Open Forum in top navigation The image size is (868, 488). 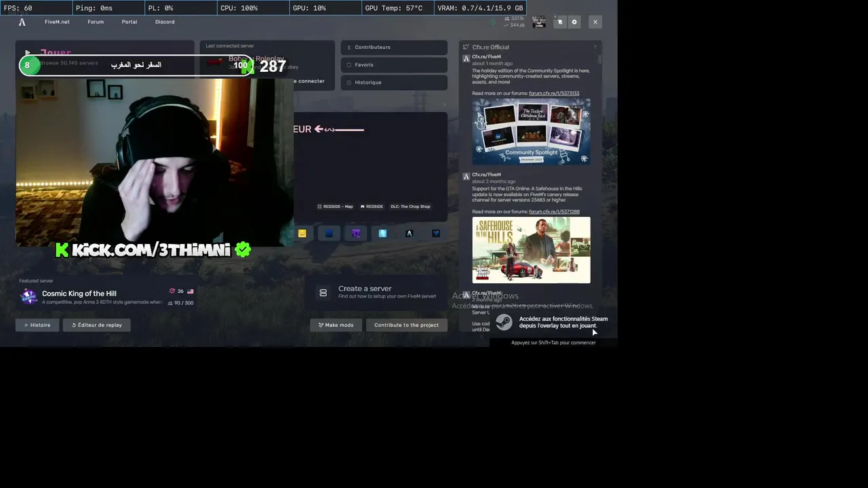tap(96, 22)
